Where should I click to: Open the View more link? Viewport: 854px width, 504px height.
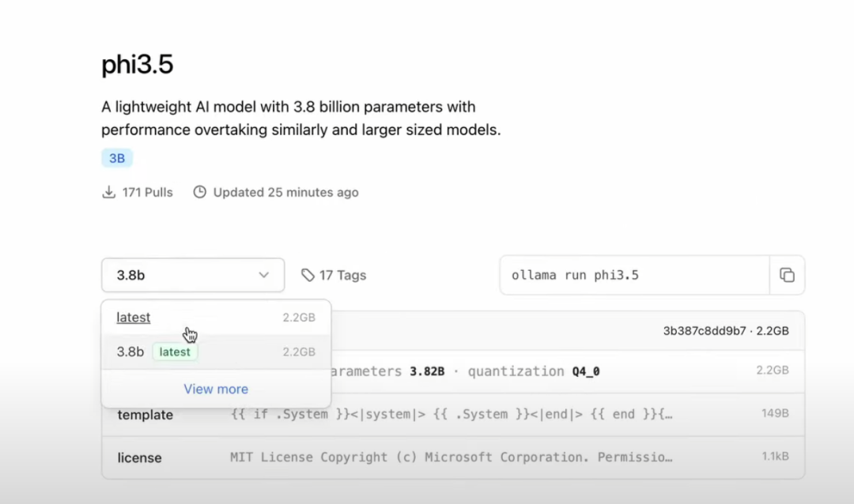216,389
